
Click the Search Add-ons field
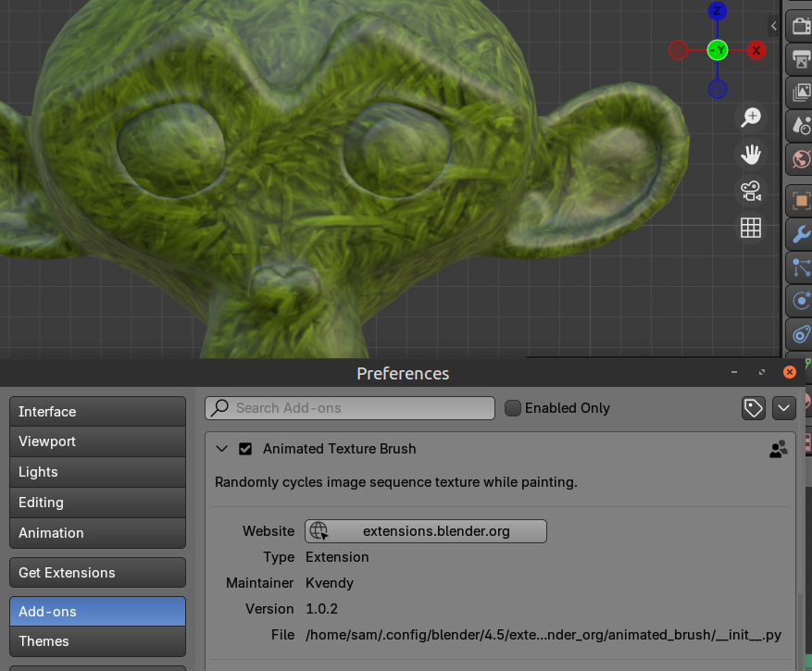[350, 408]
